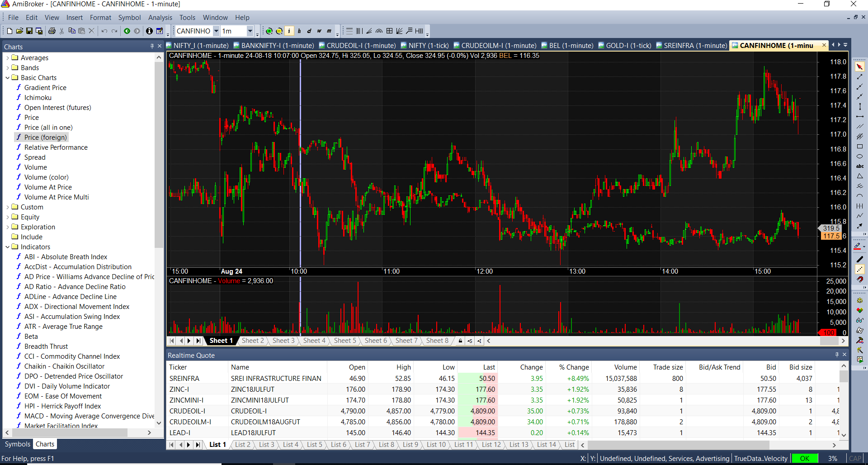Select the Horizontal line drawing tool
This screenshot has width=868, height=465.
[x=859, y=117]
